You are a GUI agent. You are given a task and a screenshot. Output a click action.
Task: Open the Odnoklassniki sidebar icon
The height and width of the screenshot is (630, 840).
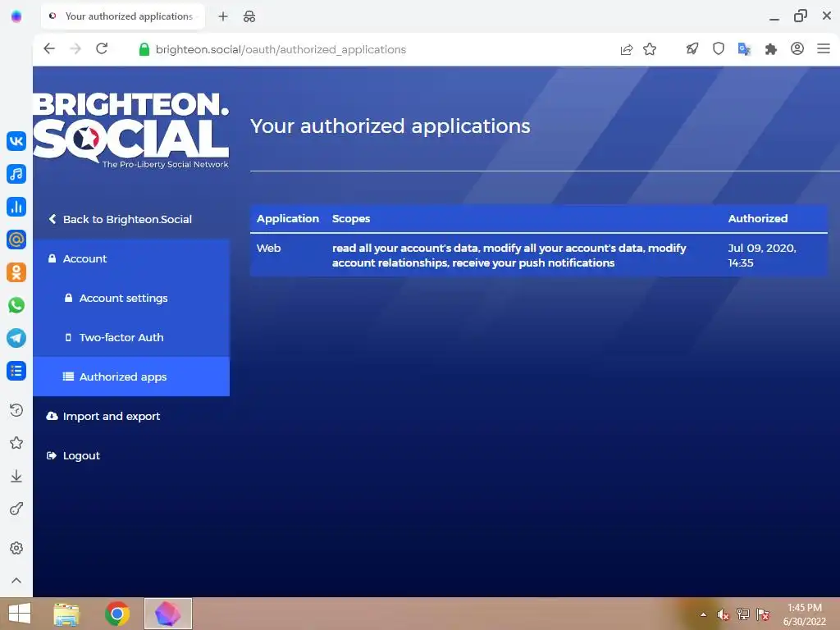16,272
